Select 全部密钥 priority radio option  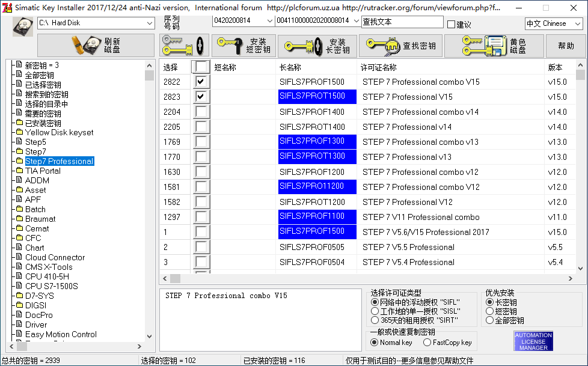489,320
